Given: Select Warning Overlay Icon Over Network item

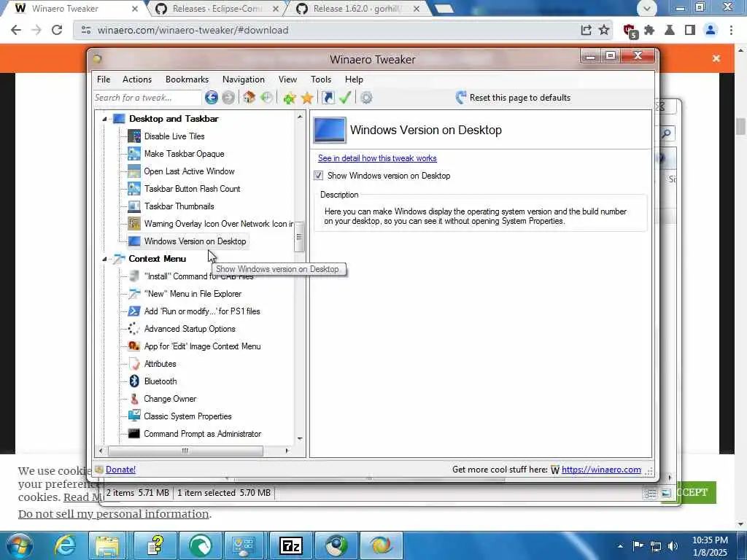Looking at the screenshot, I should click(218, 224).
